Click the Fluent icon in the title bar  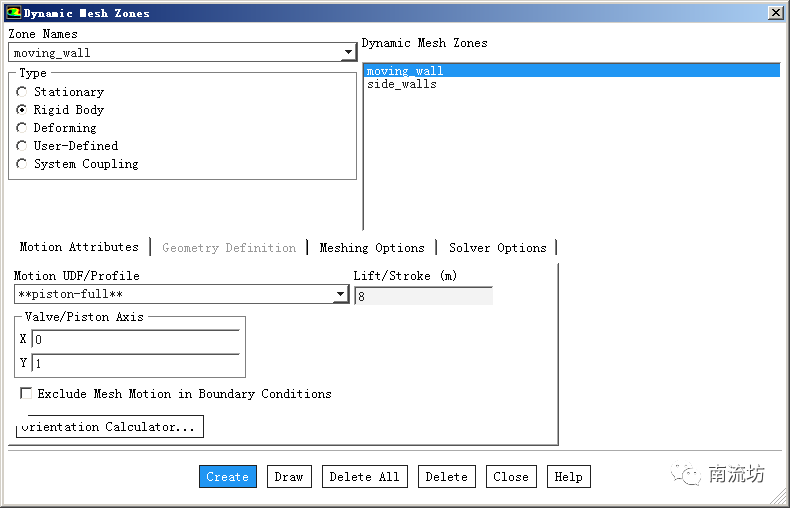pos(14,12)
